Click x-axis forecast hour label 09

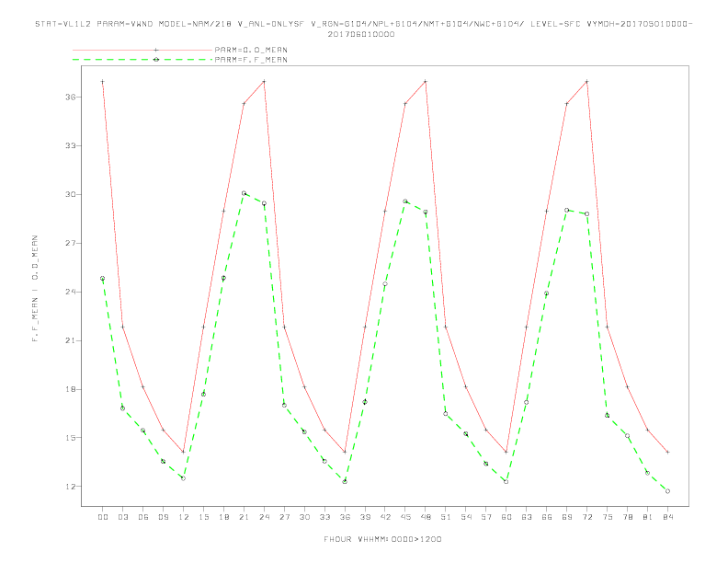point(163,517)
